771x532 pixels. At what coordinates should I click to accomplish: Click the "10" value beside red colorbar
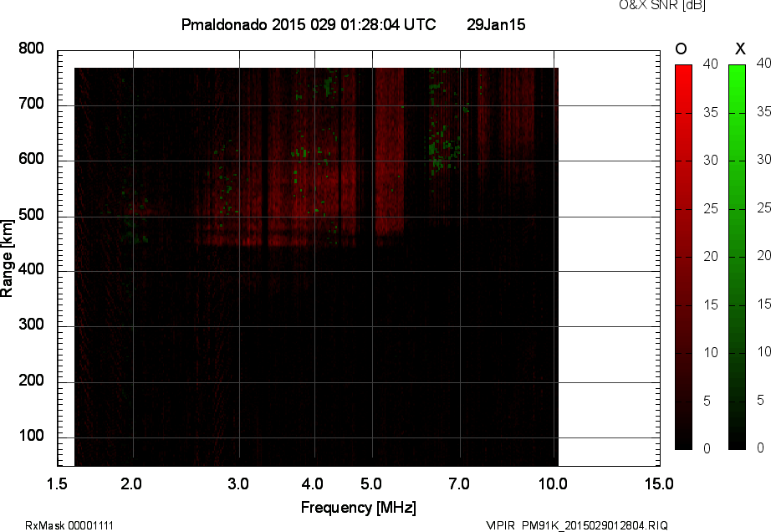pos(711,352)
